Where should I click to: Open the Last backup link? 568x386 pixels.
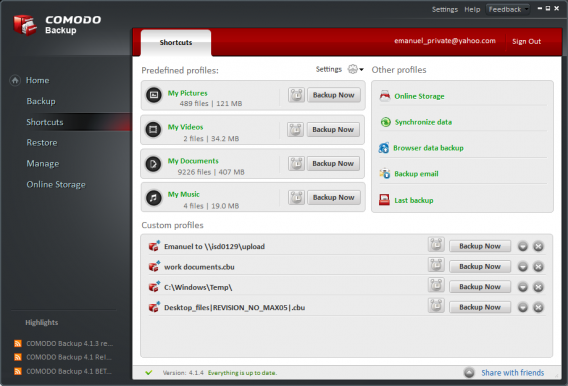pyautogui.click(x=414, y=200)
